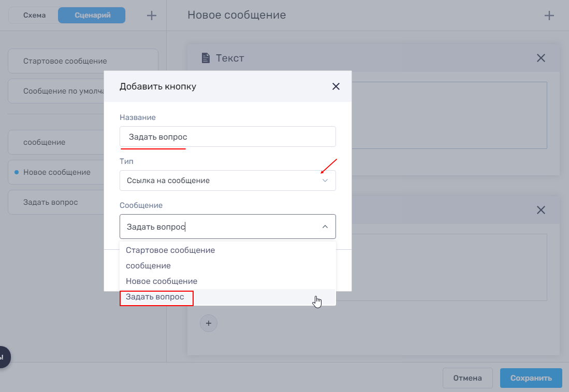Click the document icon beside Текст
Image resolution: width=569 pixels, height=392 pixels.
pos(206,58)
